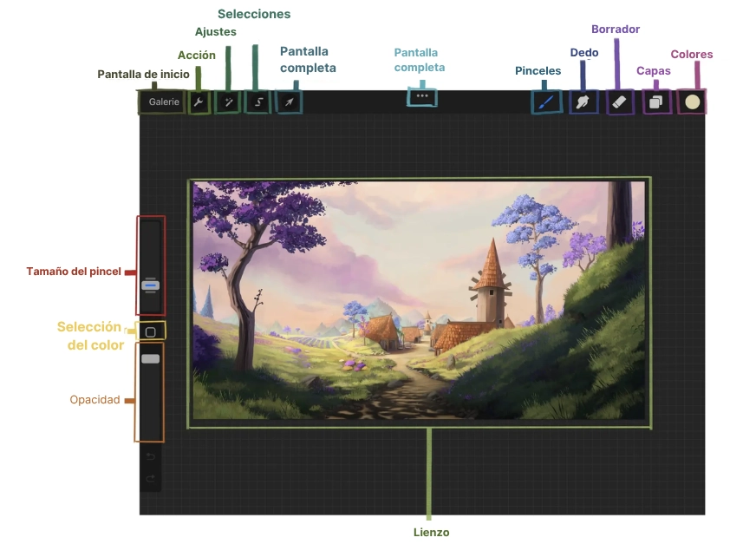Activate the Selection S-shaped tool
The height and width of the screenshot is (544, 756).
pyautogui.click(x=257, y=102)
